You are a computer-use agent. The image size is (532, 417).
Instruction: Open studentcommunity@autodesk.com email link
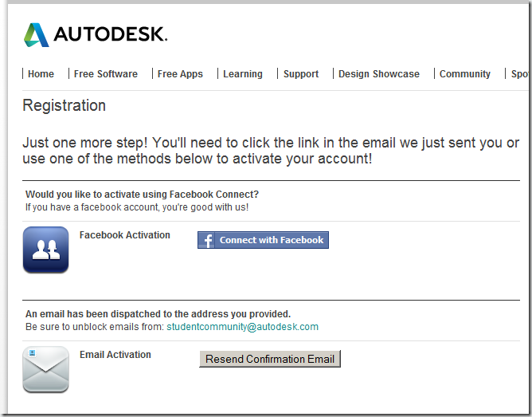[243, 327]
